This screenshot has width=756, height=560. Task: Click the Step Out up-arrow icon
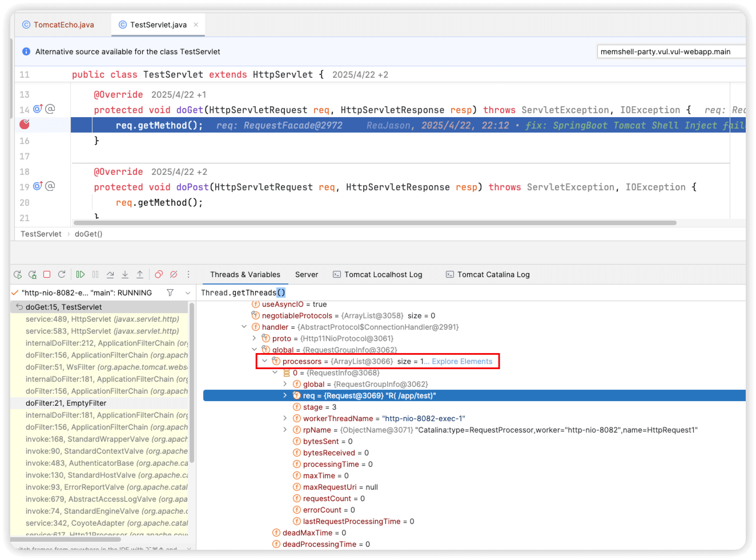tap(140, 274)
